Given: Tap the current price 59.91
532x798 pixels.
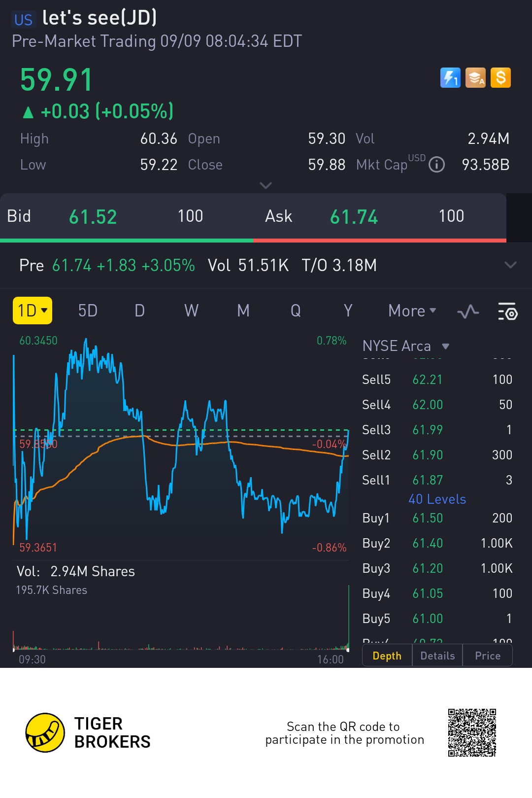Looking at the screenshot, I should pos(56,80).
